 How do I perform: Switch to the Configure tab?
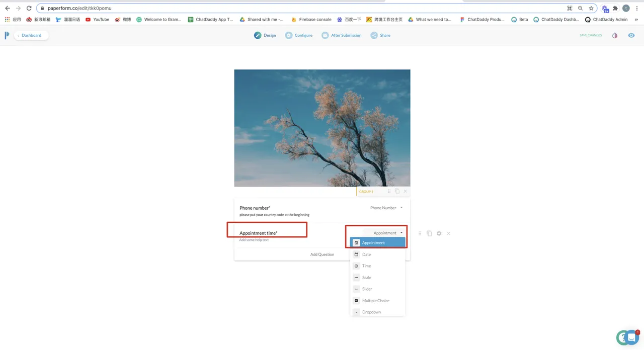[299, 35]
